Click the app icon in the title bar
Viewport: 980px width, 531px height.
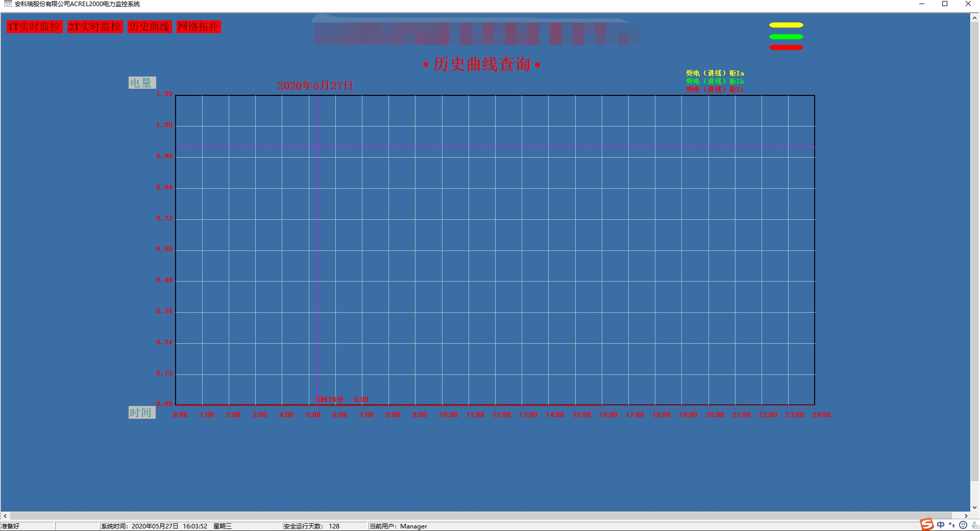(8, 4)
